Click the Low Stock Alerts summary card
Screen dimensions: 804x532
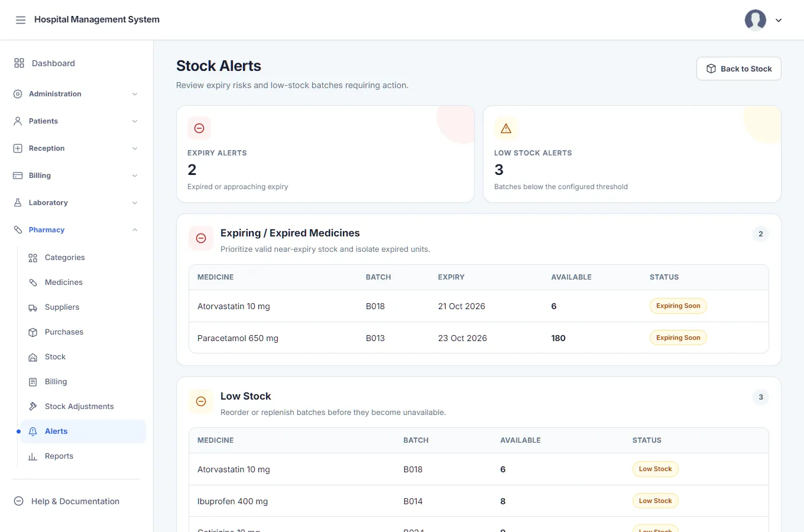pyautogui.click(x=632, y=154)
